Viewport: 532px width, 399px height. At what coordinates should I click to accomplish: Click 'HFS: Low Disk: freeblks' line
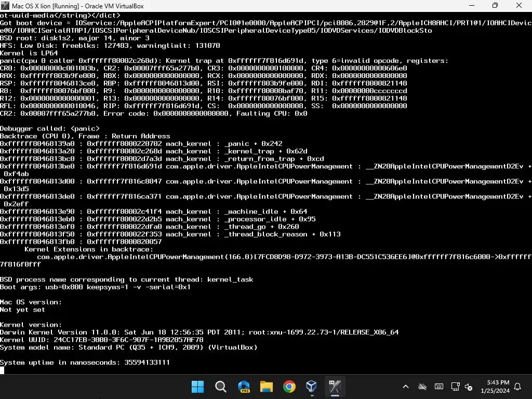tap(110, 46)
